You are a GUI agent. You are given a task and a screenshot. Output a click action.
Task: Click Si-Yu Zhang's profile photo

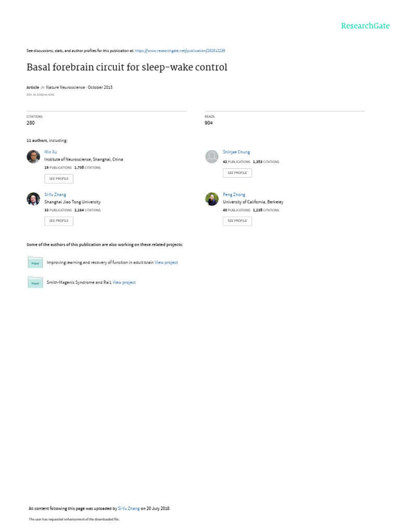point(33,199)
